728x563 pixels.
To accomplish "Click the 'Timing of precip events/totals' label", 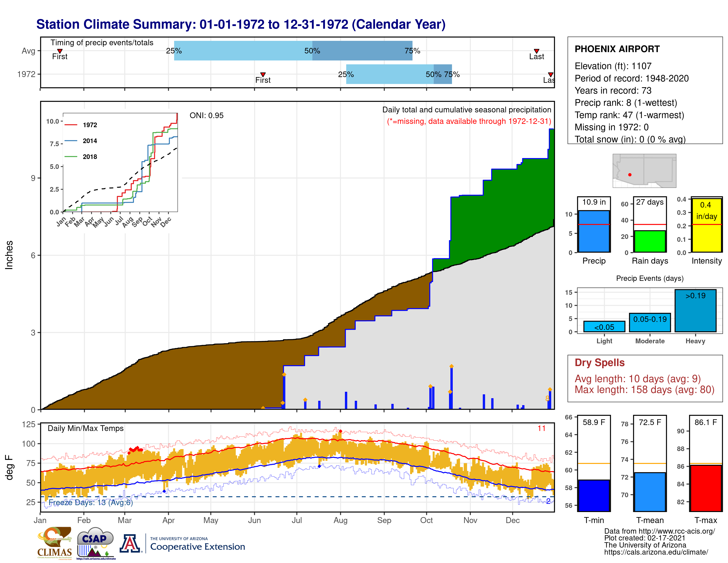I will click(x=102, y=43).
